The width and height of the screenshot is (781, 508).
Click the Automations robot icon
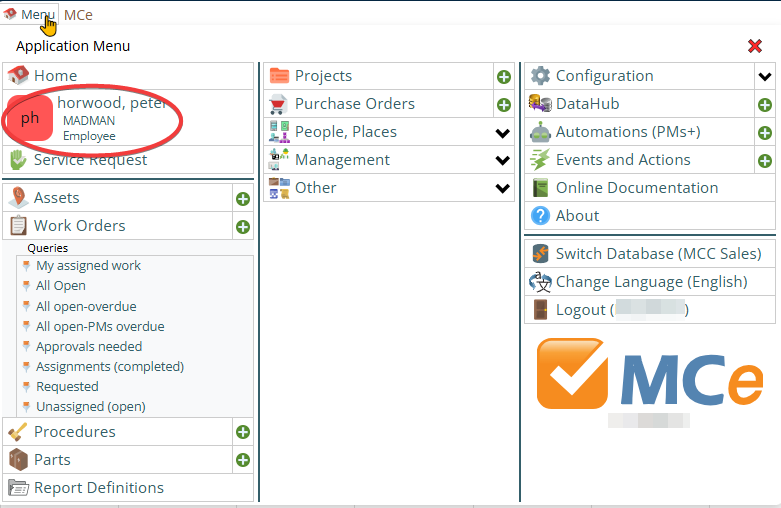pyautogui.click(x=540, y=131)
